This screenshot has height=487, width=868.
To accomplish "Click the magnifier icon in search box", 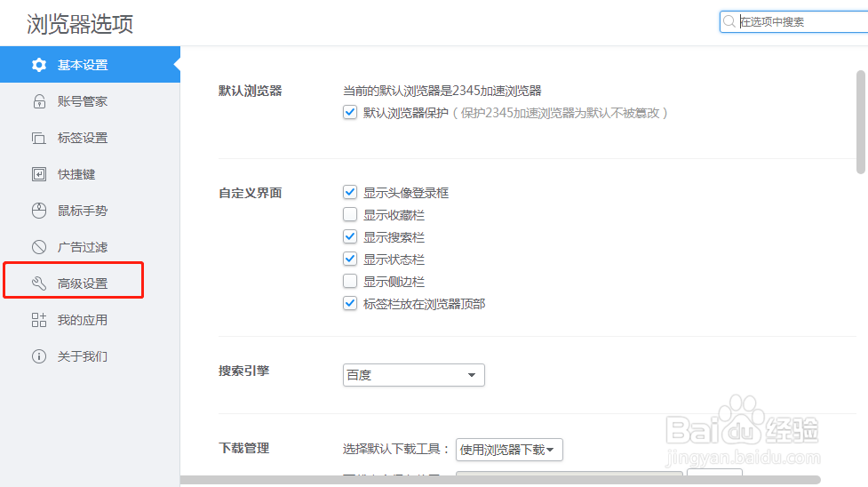I will (x=729, y=21).
